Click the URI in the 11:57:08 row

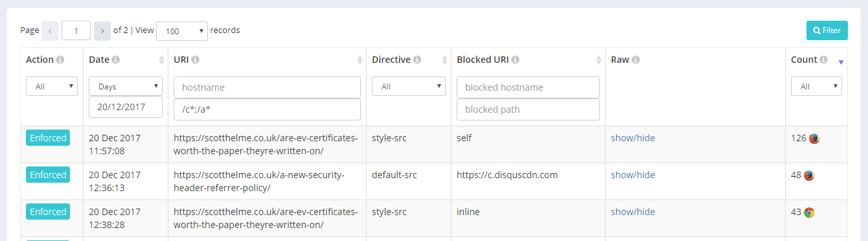(x=266, y=144)
